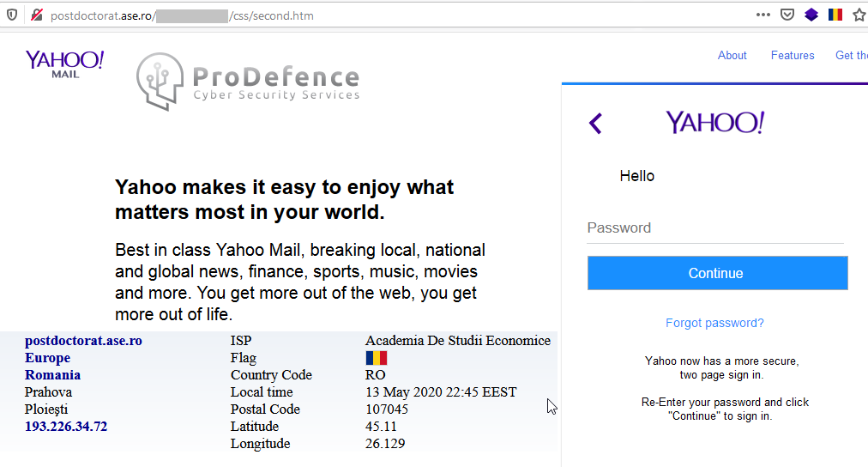868x467 pixels.
Task: Click the Forgot password? link
Action: click(714, 323)
